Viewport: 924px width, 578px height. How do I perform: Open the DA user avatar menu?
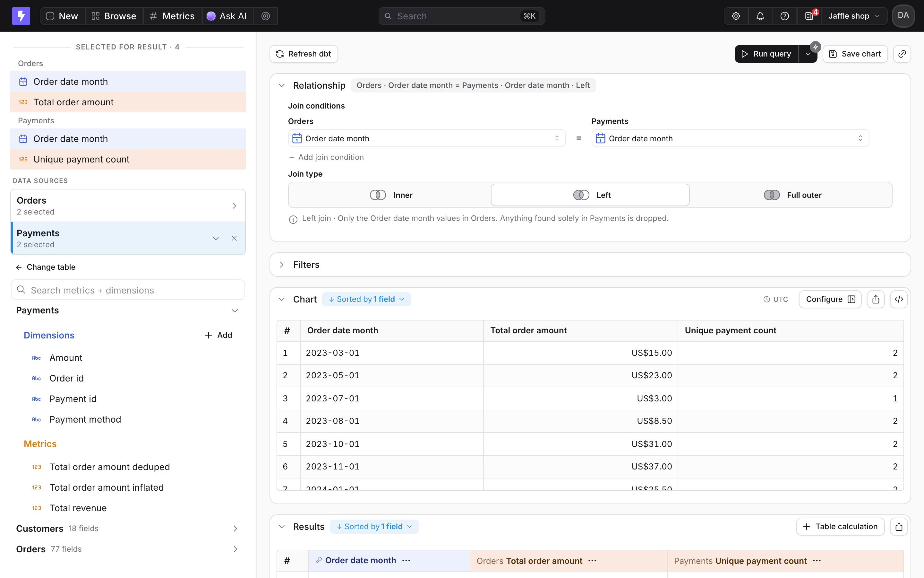tap(903, 16)
